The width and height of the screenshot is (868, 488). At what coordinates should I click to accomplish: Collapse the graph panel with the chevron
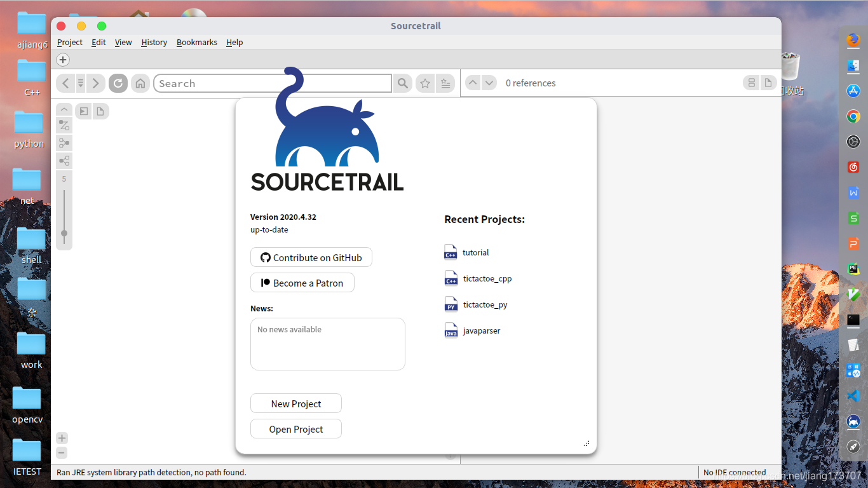(64, 109)
